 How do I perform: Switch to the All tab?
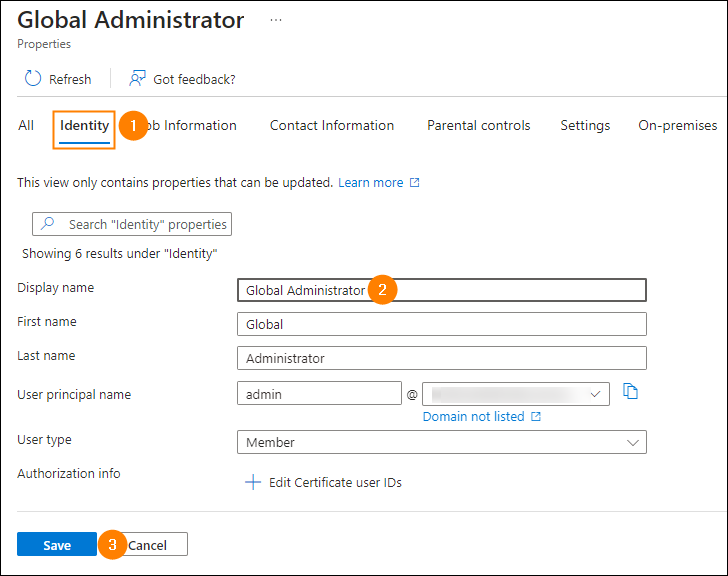pyautogui.click(x=26, y=125)
